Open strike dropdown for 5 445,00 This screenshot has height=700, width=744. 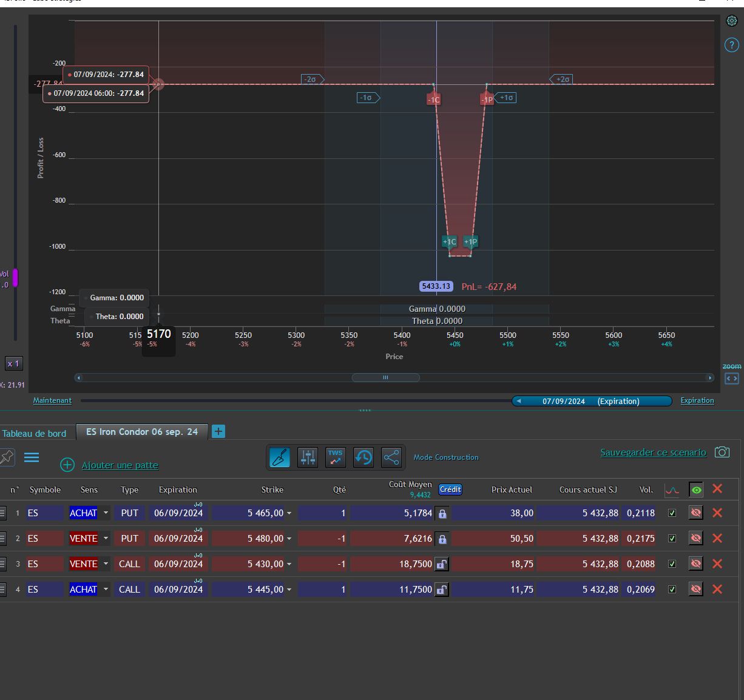click(x=289, y=590)
